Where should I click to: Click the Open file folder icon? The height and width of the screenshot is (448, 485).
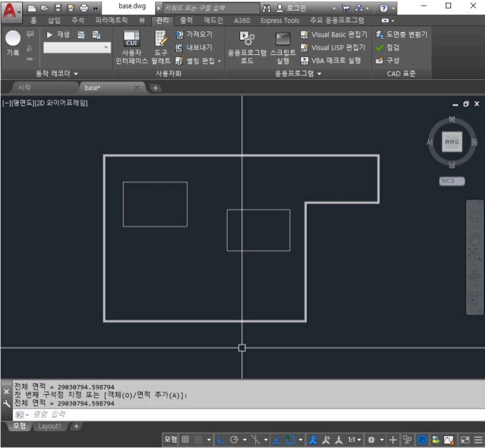tap(45, 8)
